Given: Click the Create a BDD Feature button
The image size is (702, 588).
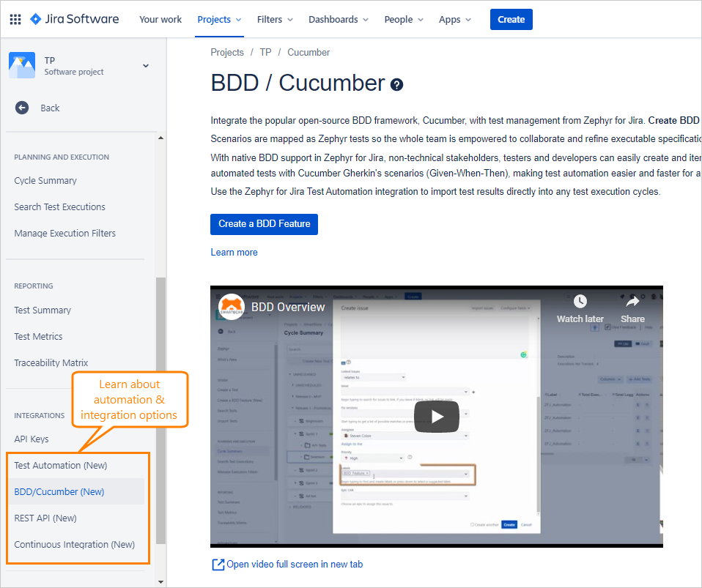Looking at the screenshot, I should pyautogui.click(x=264, y=224).
